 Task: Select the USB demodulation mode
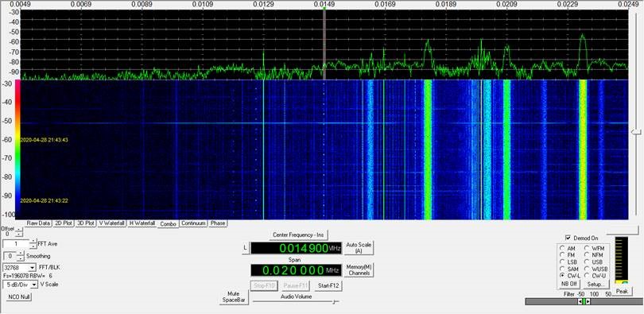coord(587,262)
